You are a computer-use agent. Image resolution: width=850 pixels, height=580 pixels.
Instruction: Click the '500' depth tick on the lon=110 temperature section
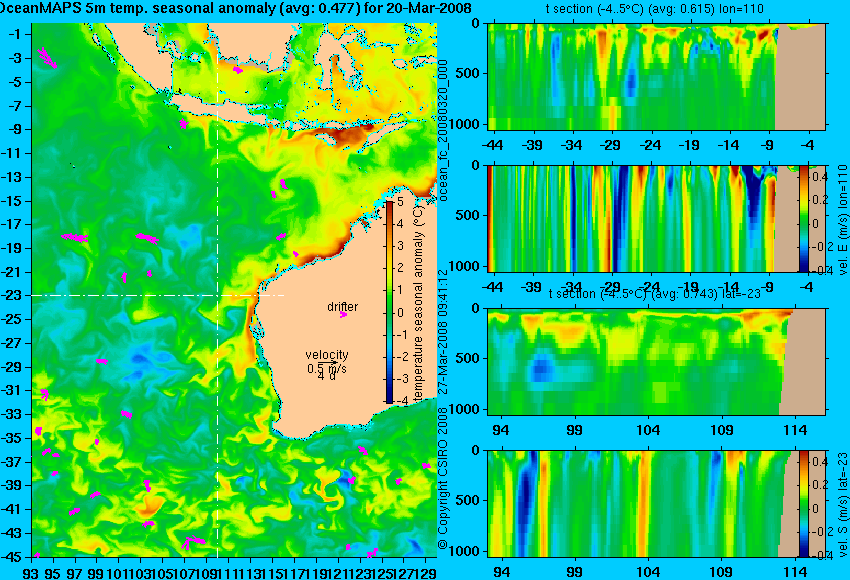point(468,73)
